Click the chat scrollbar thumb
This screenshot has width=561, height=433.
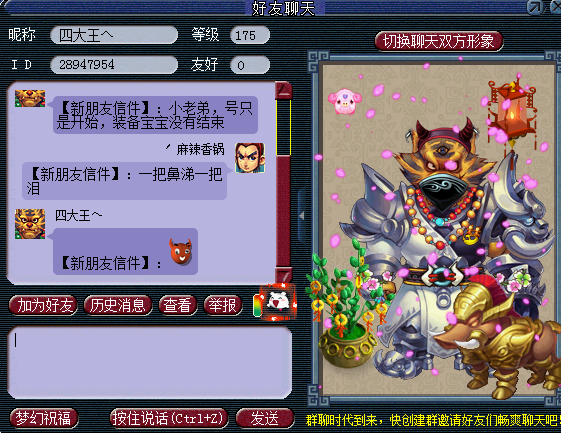click(x=284, y=127)
